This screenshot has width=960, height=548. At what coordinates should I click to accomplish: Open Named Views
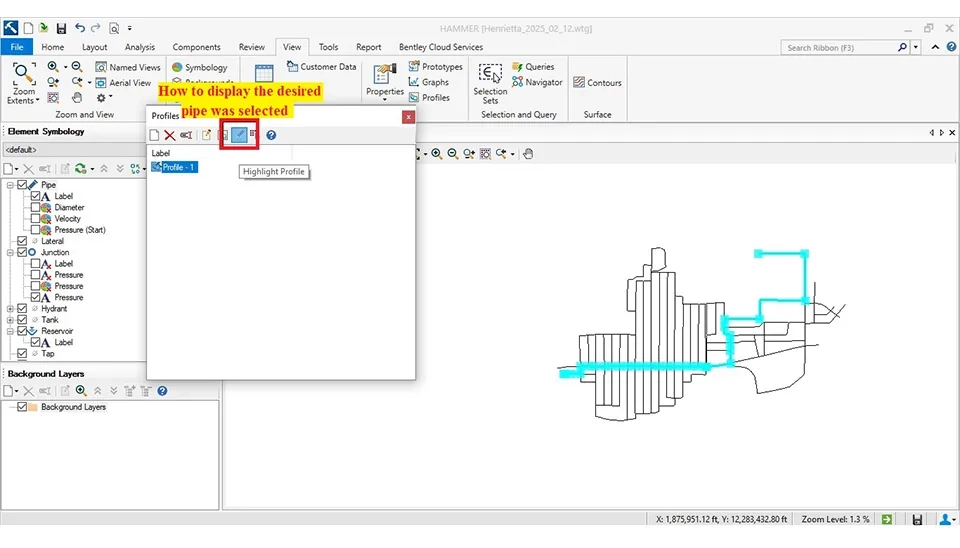(127, 67)
